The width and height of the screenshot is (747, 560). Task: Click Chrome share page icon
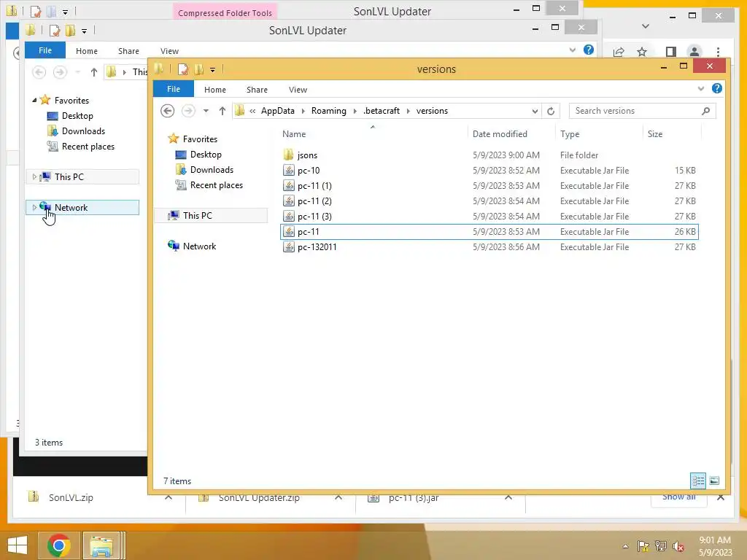tap(619, 52)
